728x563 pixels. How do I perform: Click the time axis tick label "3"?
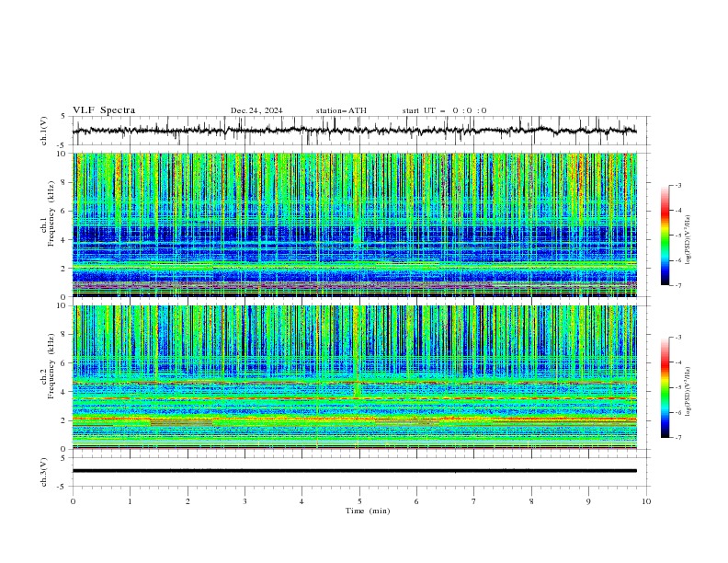(x=245, y=501)
